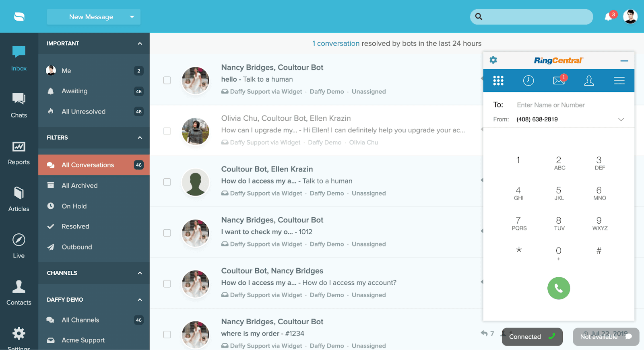Open RingCentral call history clock icon
This screenshot has height=350, width=644.
(x=528, y=80)
